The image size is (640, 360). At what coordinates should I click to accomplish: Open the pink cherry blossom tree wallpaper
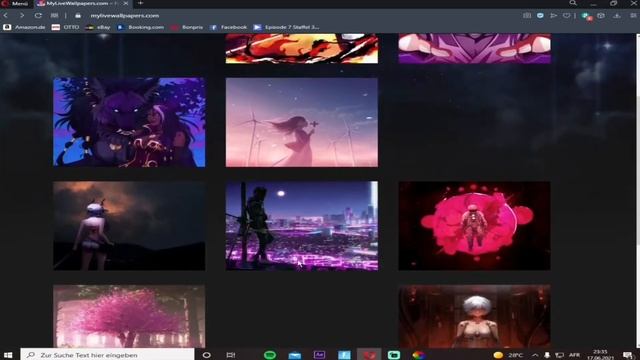(x=129, y=316)
